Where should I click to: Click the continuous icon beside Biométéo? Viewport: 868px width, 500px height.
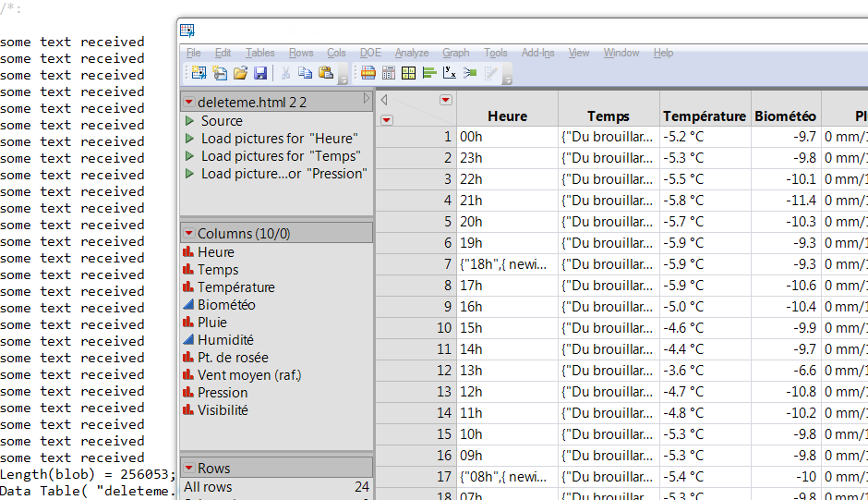pos(188,304)
